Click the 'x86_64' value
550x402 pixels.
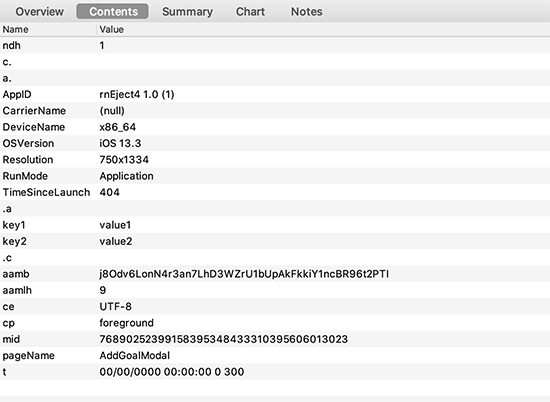click(x=118, y=127)
